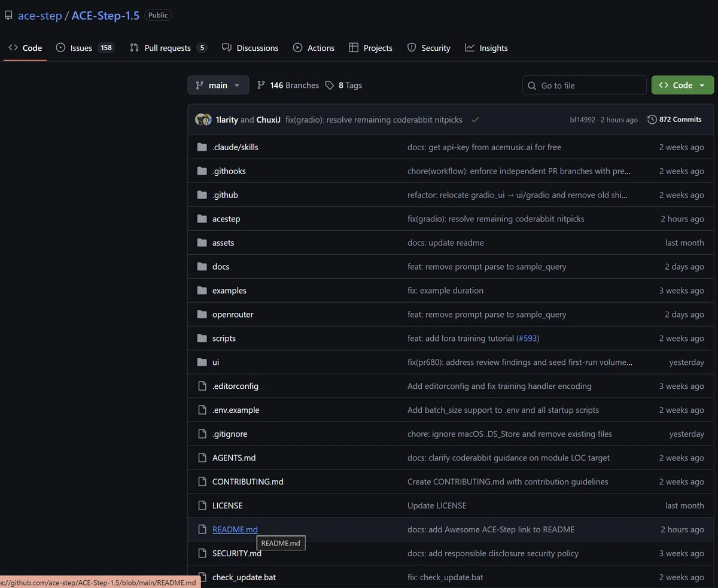Viewport: 718px width, 588px height.
Task: Open 1larity's profile link
Action: coord(227,120)
